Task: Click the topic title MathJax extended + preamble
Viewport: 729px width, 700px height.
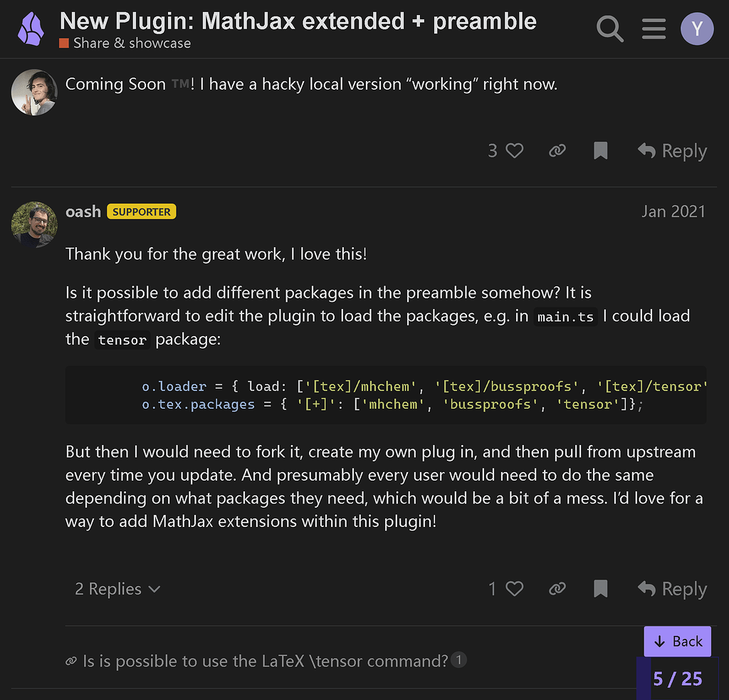Action: point(298,21)
